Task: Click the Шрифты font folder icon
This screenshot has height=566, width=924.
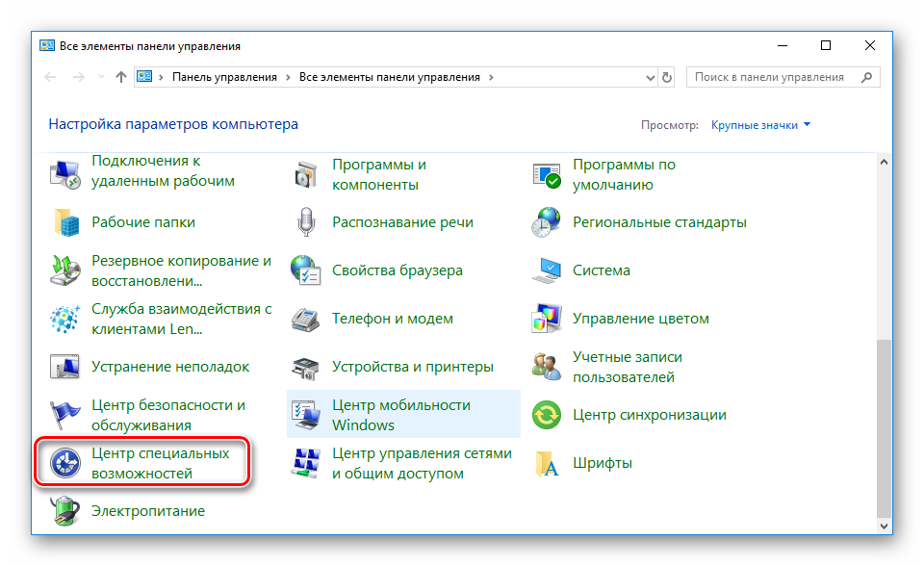Action: pos(547,463)
